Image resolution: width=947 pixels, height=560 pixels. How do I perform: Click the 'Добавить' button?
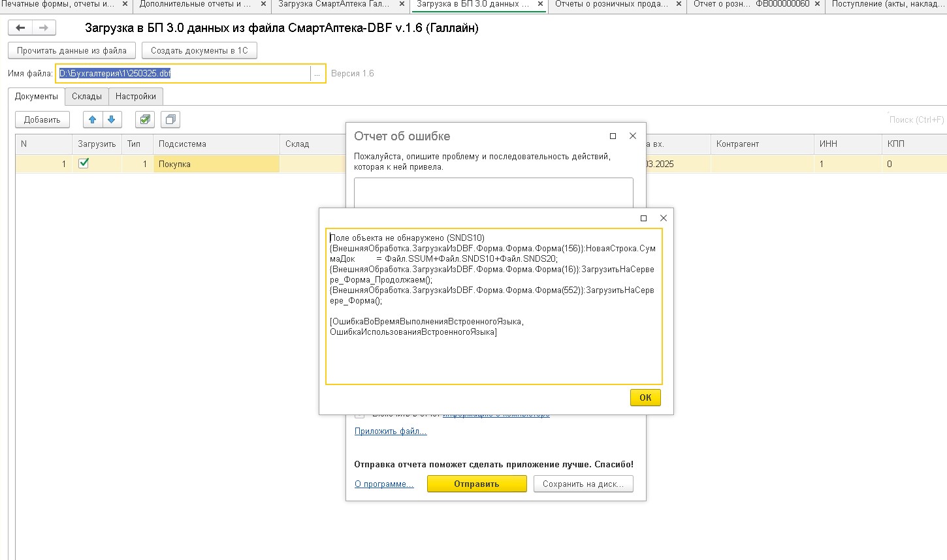click(42, 119)
